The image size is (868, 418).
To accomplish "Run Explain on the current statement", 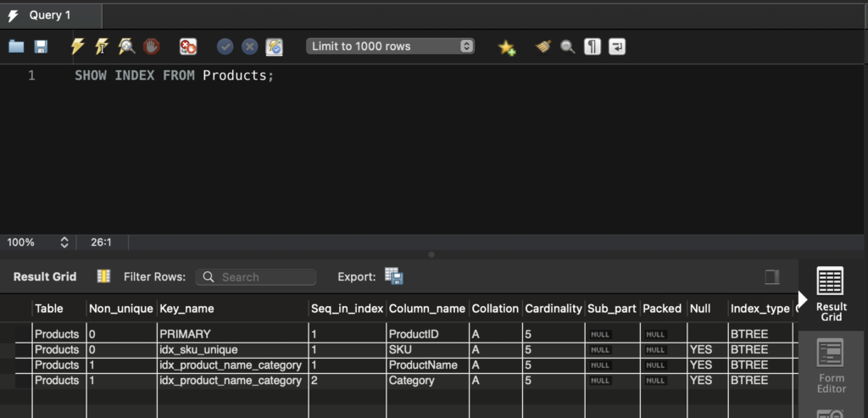I will [126, 47].
